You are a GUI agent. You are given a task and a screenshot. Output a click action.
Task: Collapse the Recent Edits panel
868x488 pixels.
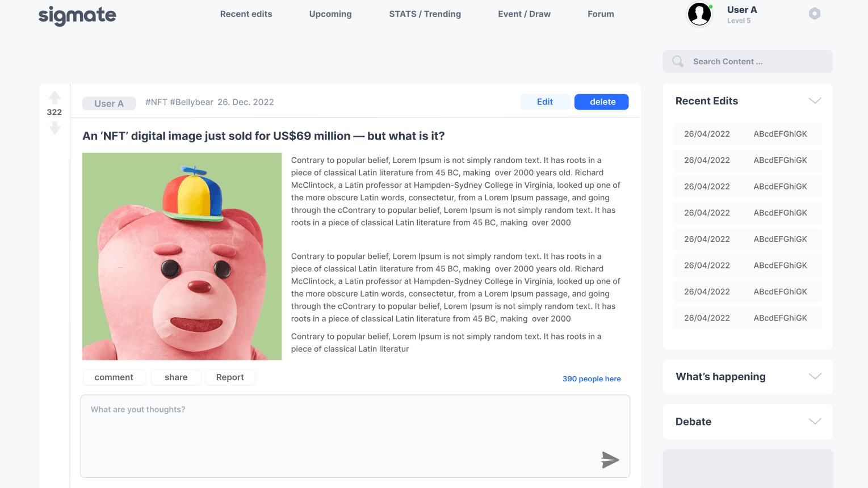pos(815,101)
